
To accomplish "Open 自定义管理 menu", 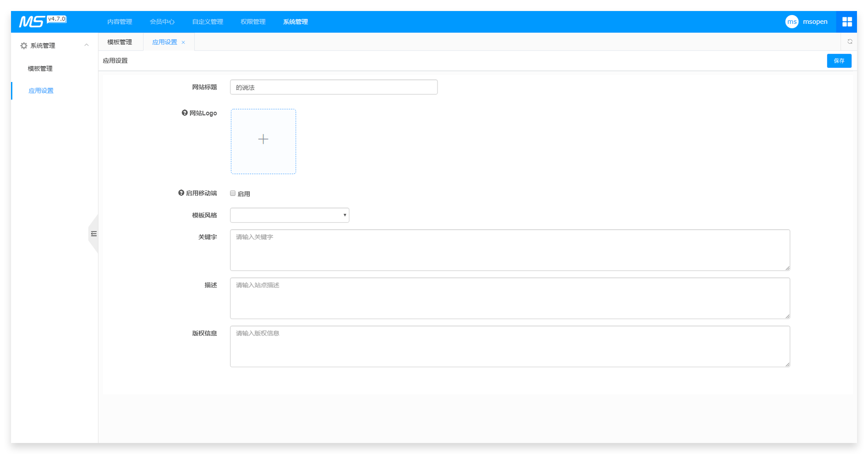I will 208,22.
